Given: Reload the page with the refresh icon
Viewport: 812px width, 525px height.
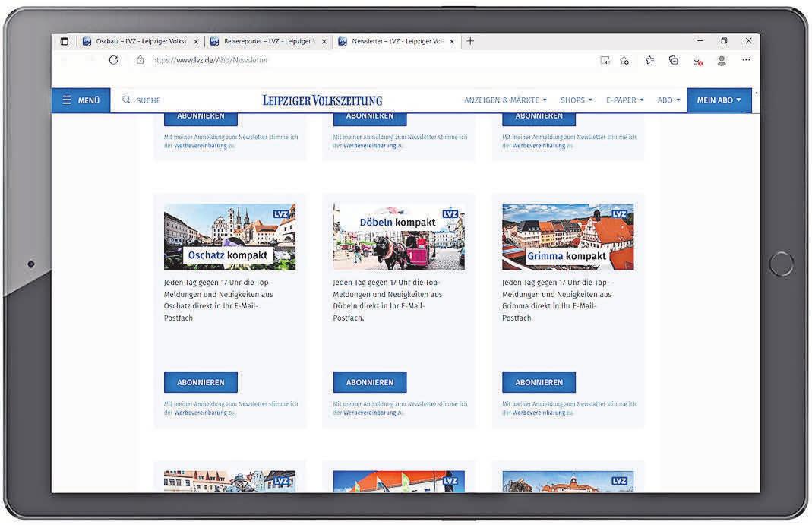Looking at the screenshot, I should (x=113, y=60).
